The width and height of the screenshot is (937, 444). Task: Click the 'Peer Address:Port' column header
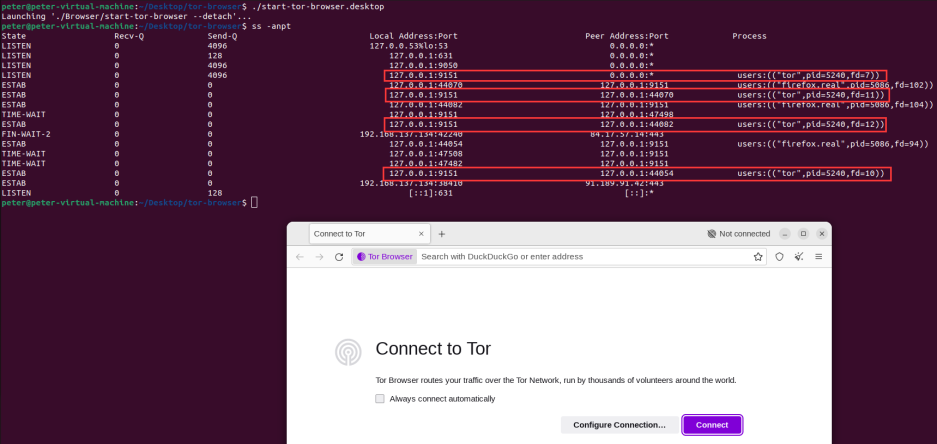[627, 36]
